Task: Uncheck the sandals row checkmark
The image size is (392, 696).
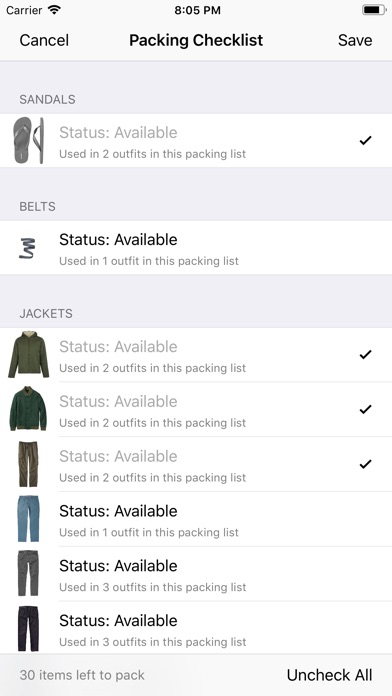Action: point(365,141)
